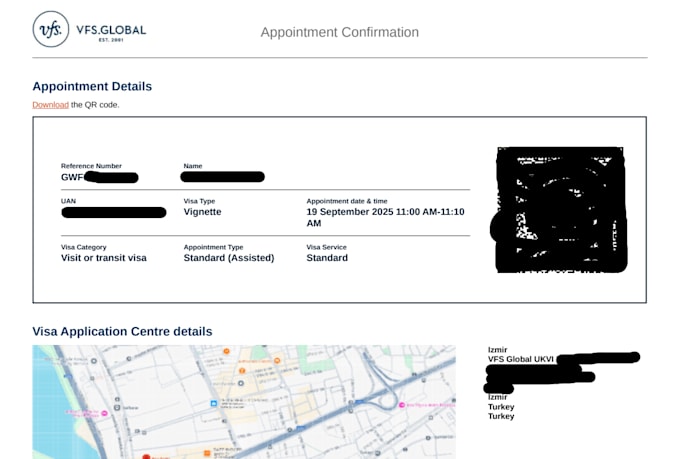Click the blue shopping bag marker on map
Screen dimensions: 680x459
coord(213,403)
